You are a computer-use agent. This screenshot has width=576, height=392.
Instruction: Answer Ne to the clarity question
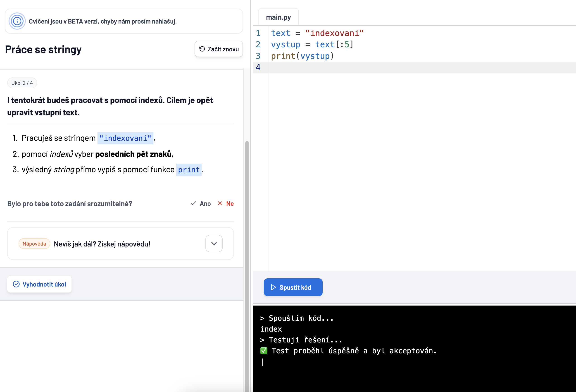[230, 203]
